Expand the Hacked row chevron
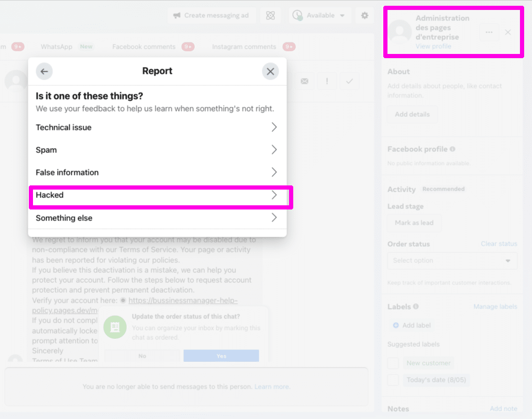 [x=274, y=195]
